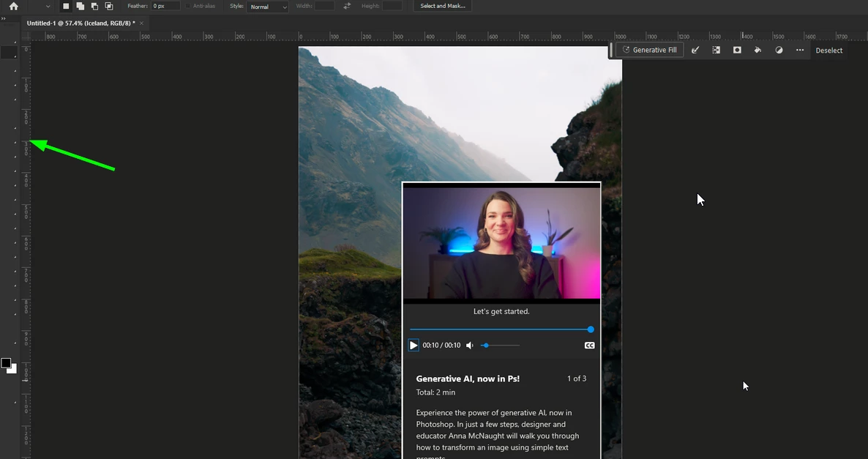This screenshot has width=868, height=459.
Task: Open the Select and Mask workspace
Action: 442,6
